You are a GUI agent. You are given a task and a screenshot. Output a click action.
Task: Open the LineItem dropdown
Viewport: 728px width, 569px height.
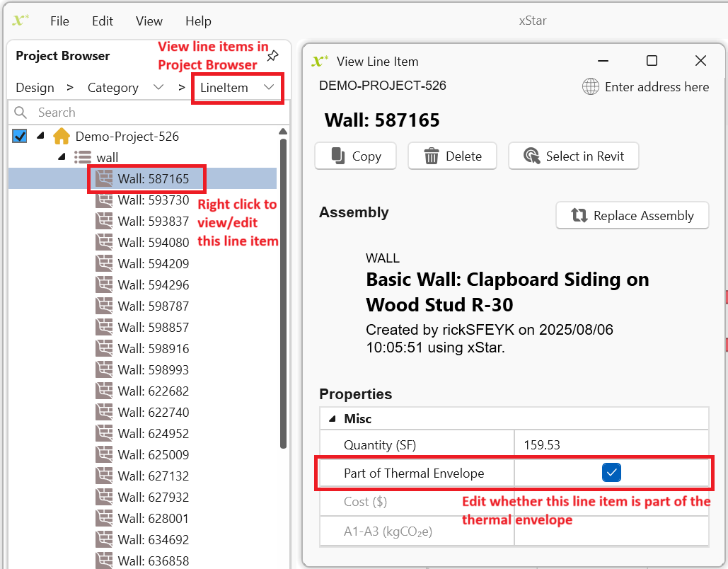237,88
